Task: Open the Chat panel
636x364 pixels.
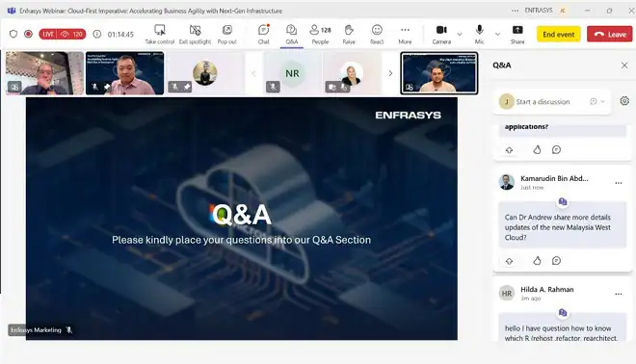Action: click(264, 35)
